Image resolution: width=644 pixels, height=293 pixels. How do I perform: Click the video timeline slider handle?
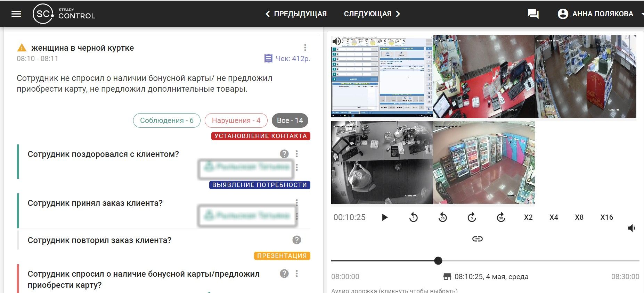coord(438,261)
